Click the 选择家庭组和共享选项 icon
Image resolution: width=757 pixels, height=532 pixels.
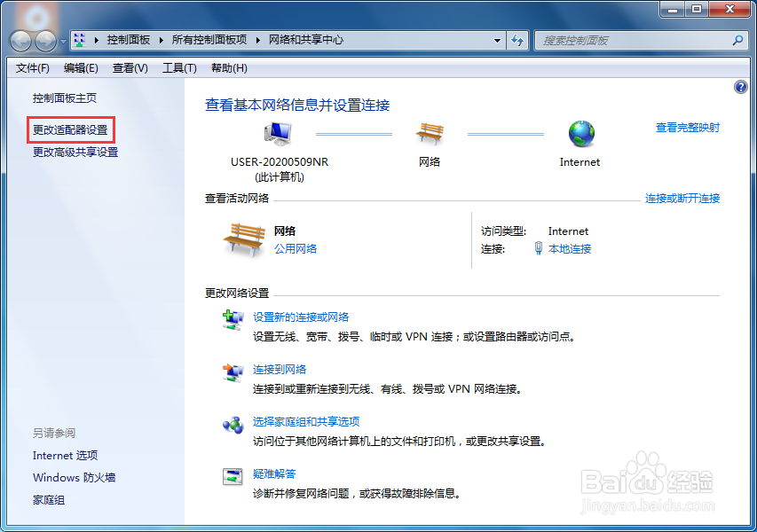tap(233, 426)
